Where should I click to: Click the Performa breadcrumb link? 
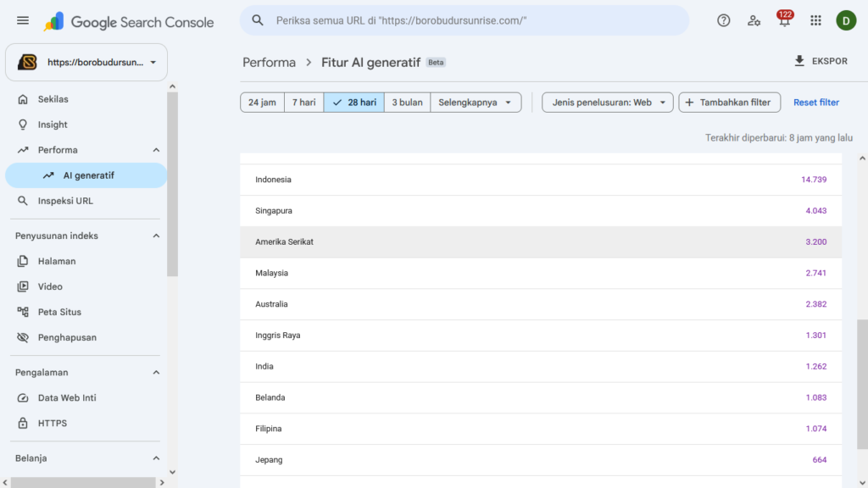point(269,63)
